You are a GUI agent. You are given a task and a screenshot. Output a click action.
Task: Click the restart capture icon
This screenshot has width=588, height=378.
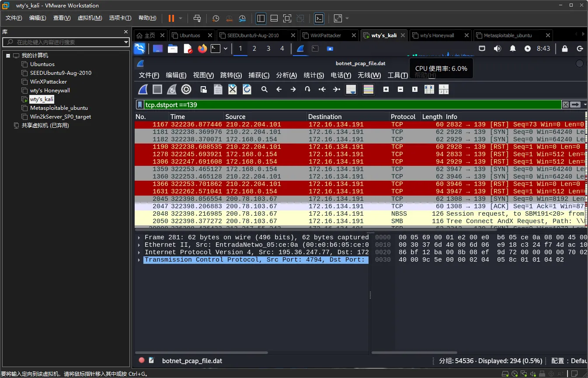(x=172, y=90)
